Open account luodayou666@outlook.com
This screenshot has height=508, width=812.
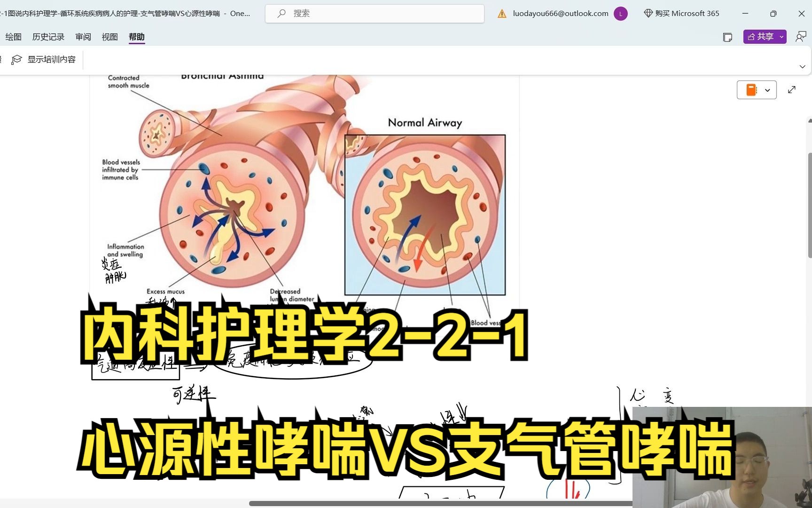click(561, 14)
